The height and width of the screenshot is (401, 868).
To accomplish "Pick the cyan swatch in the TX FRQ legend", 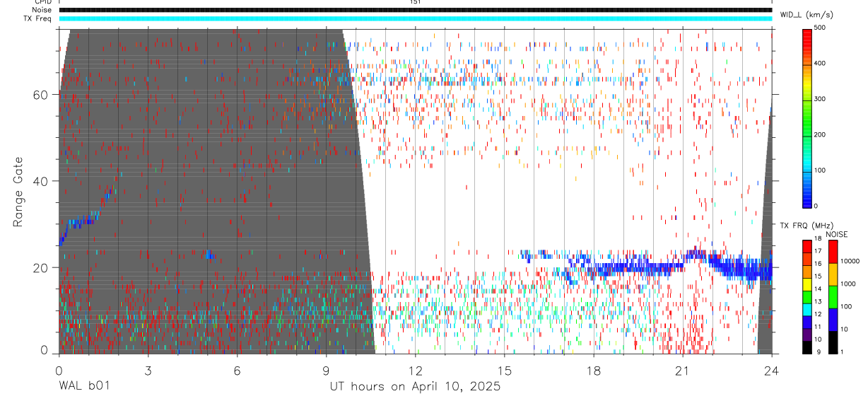I will click(807, 309).
